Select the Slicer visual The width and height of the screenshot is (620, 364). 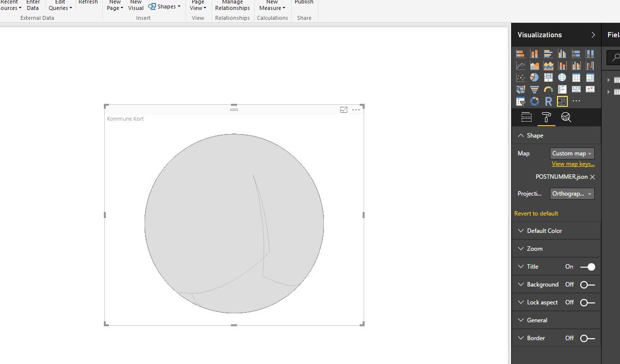click(x=520, y=101)
